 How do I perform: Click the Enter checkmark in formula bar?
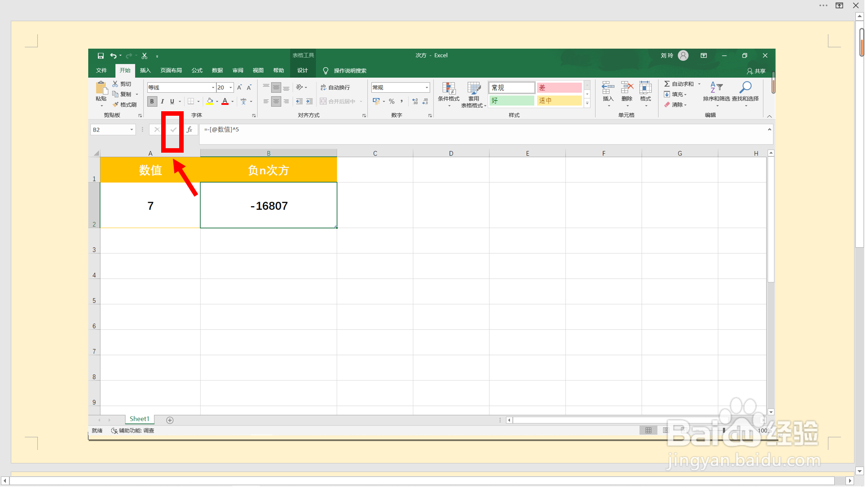173,130
